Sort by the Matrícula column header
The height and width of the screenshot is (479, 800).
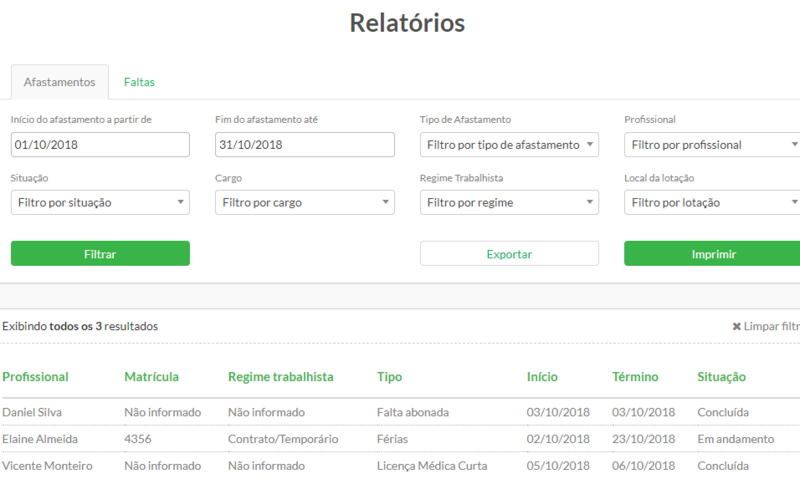pyautogui.click(x=151, y=377)
